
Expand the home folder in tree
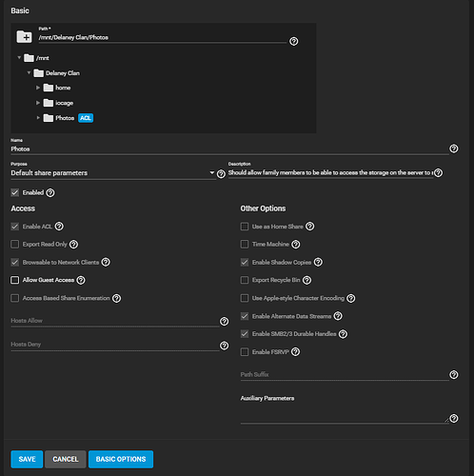pos(38,88)
